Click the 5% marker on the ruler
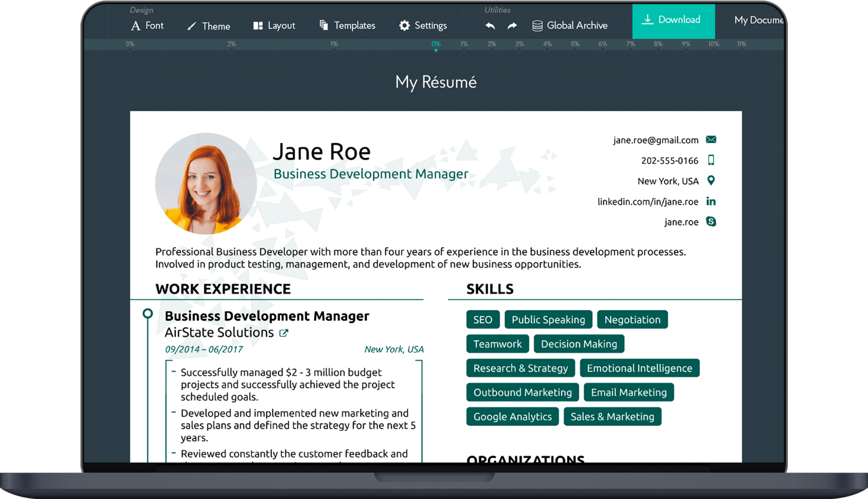Viewport: 868px width, 499px height. point(575,45)
